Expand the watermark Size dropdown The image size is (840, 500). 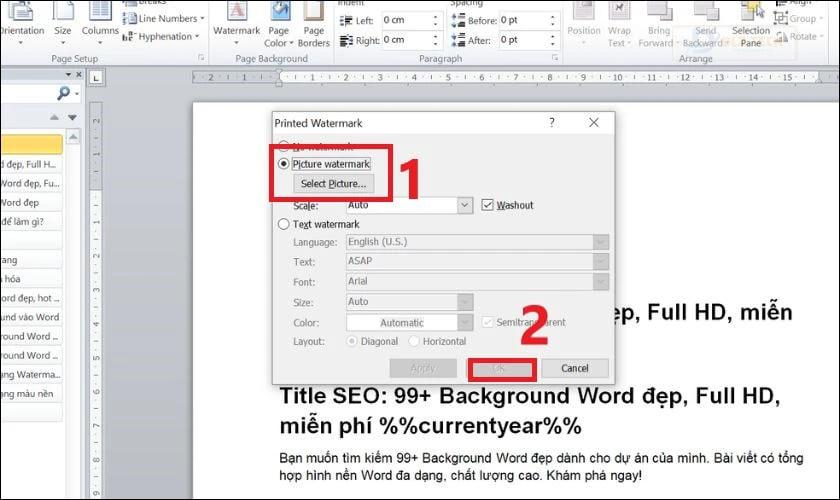pyautogui.click(x=465, y=302)
